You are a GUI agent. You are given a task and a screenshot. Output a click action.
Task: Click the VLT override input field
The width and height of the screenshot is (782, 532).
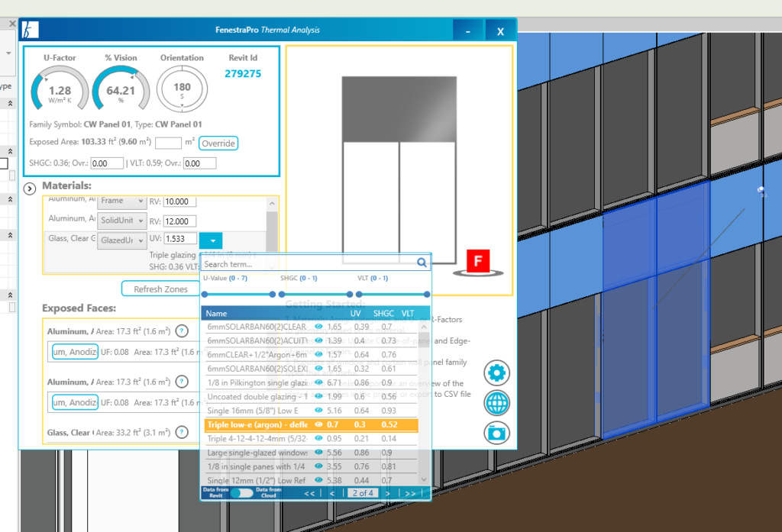(x=199, y=163)
